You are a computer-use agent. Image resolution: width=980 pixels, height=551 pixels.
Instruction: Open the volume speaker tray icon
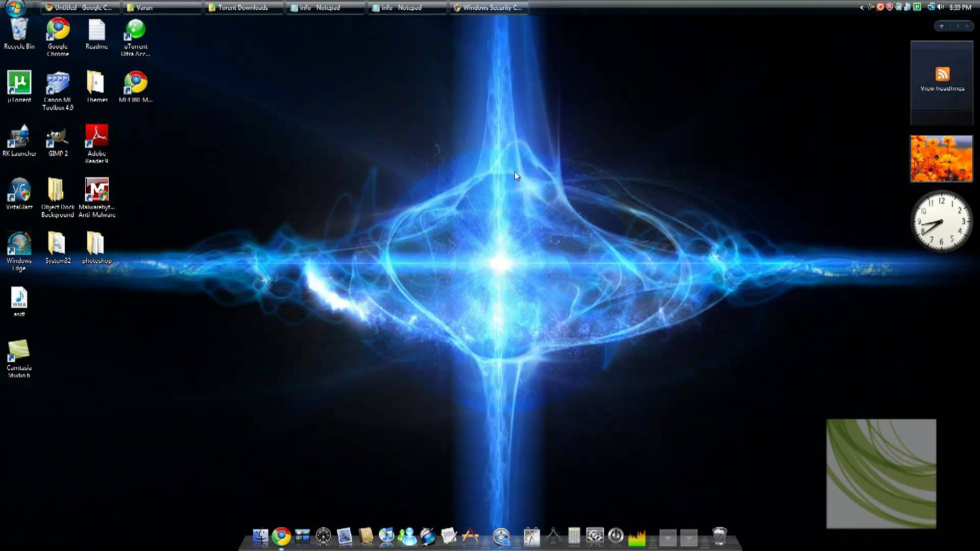tap(940, 7)
